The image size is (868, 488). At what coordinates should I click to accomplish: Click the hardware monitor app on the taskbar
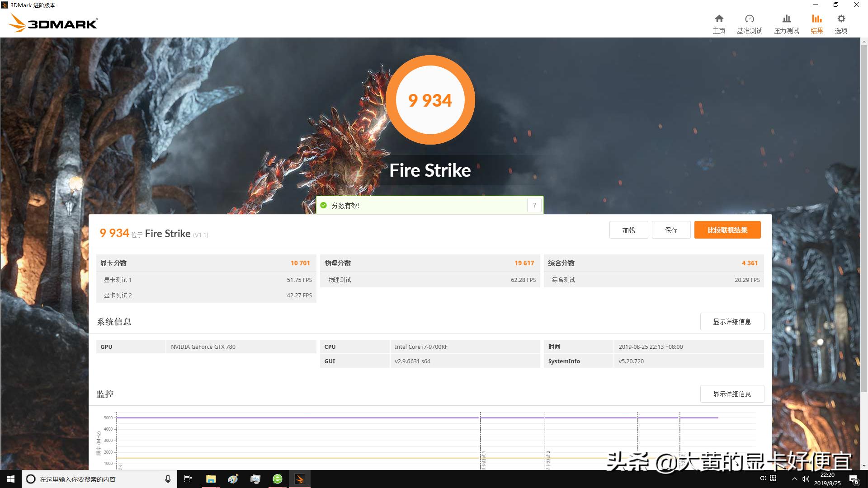click(255, 479)
